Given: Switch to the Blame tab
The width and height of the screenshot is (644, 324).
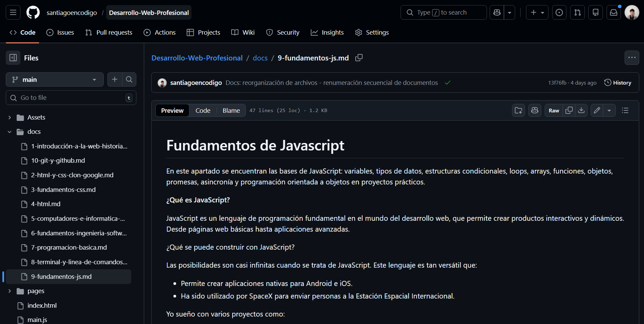Looking at the screenshot, I should coord(231,110).
